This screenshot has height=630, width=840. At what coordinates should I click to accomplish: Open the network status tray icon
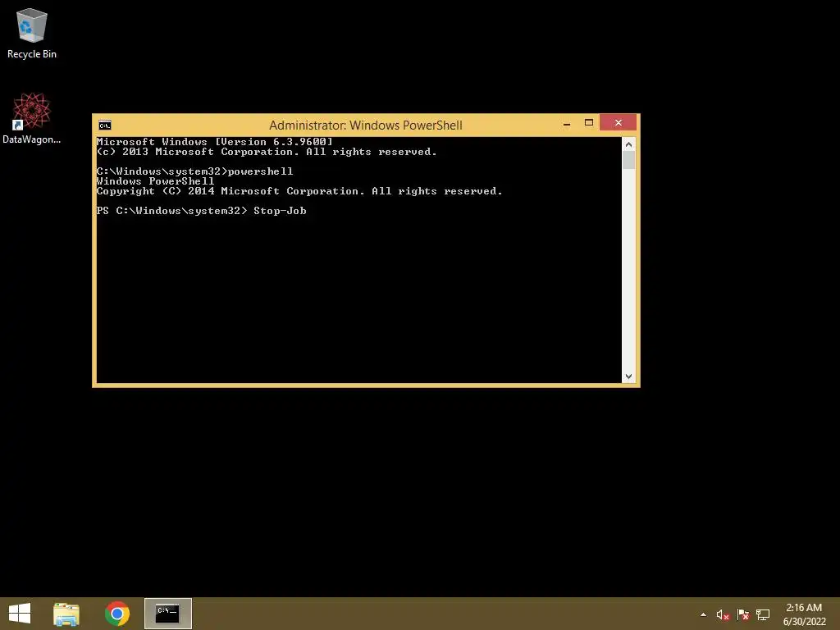[x=763, y=614]
